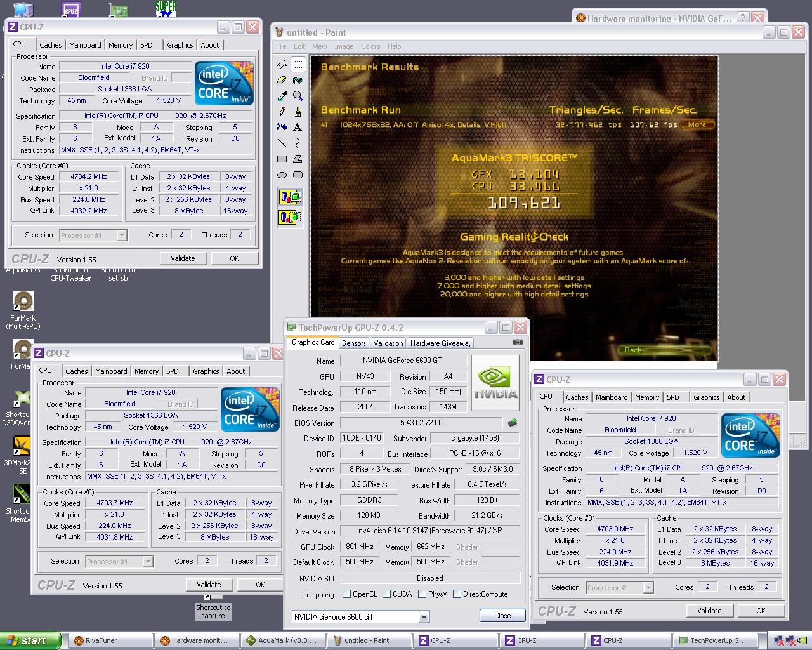Open SPD tab in CPU-Z showing 4703.9 MHz

pyautogui.click(x=673, y=397)
